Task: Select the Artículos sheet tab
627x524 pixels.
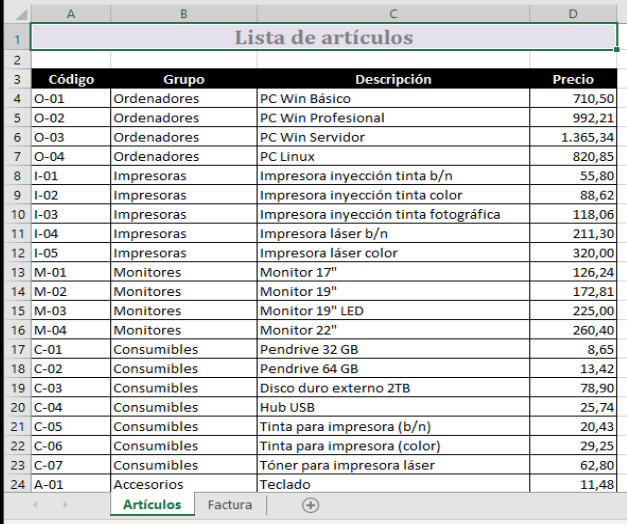Action: (152, 505)
